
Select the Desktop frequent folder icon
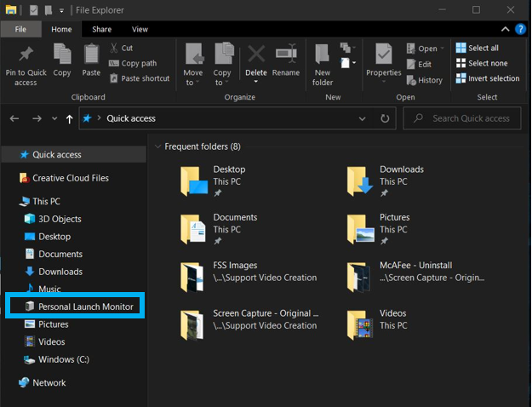coord(194,181)
